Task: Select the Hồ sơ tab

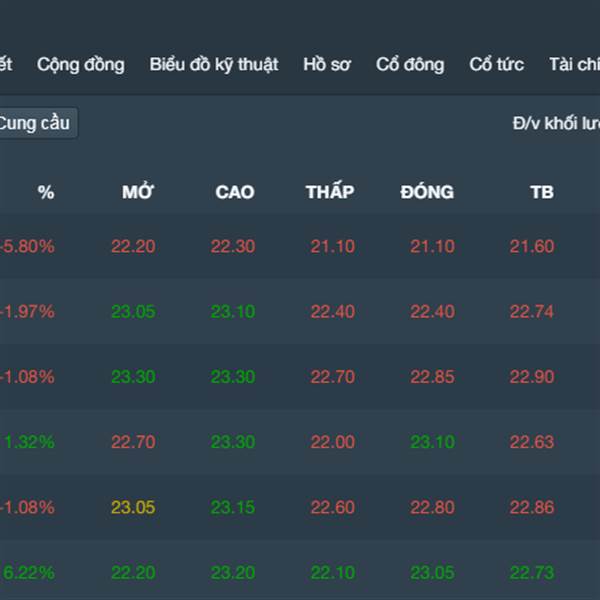Action: point(327,65)
